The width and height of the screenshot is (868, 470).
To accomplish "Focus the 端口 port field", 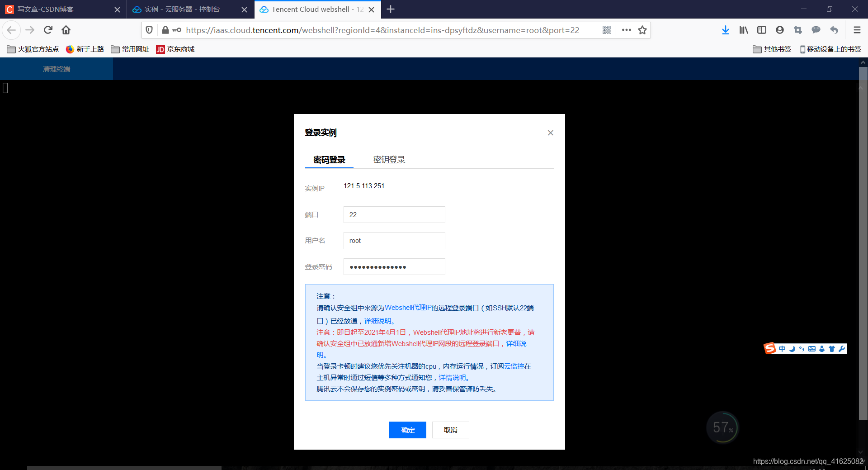I will (394, 214).
